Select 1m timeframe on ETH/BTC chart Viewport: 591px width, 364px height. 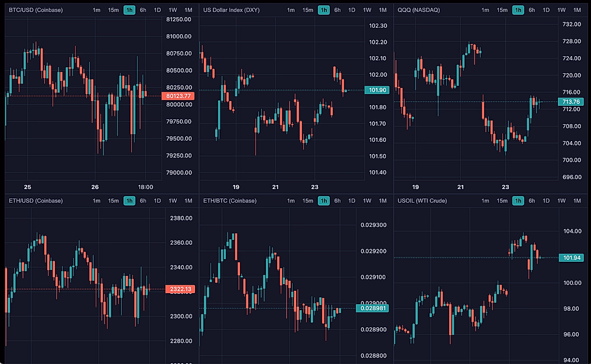(x=291, y=201)
